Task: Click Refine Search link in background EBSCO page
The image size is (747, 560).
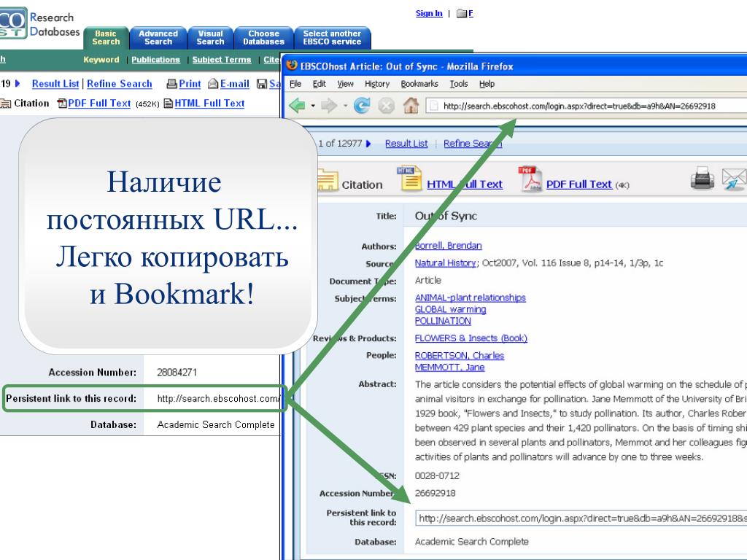Action: [x=119, y=84]
